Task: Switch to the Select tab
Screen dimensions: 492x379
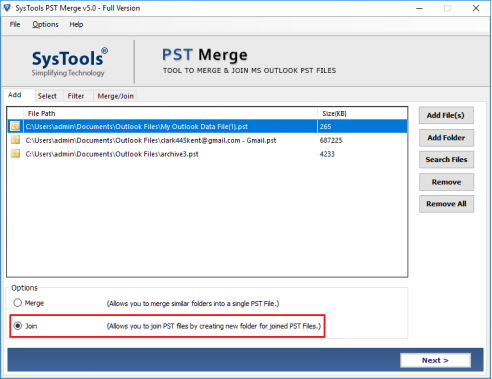Action: pos(47,96)
